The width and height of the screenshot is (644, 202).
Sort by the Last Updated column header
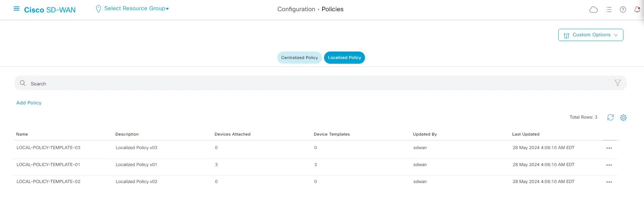(x=525, y=134)
